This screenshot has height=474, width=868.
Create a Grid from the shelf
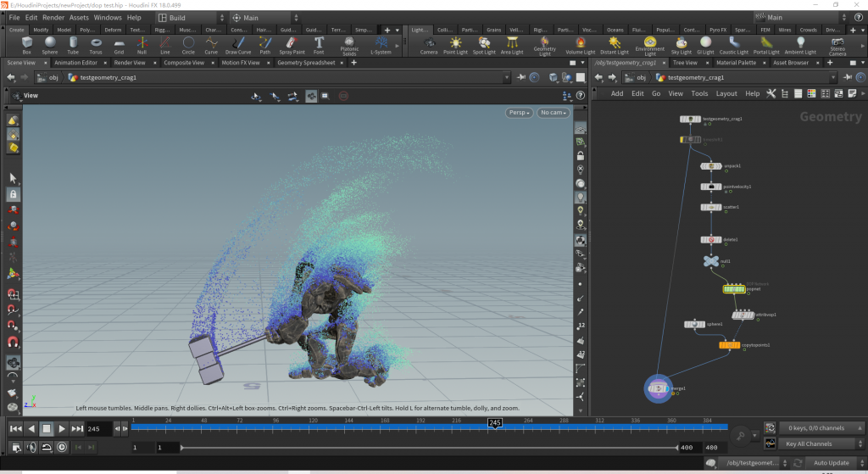[119, 46]
